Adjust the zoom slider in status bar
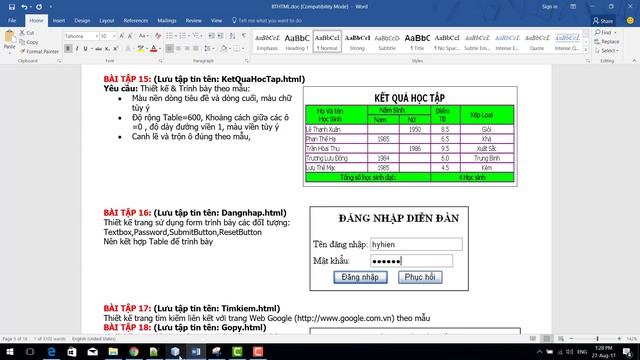Screen dimensions: 640x360 pos(597,339)
